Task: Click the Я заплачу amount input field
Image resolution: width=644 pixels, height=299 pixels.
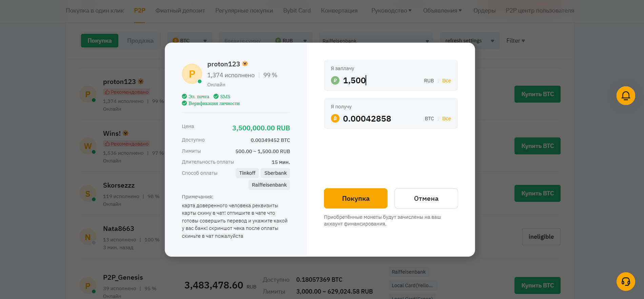Action: pyautogui.click(x=380, y=81)
